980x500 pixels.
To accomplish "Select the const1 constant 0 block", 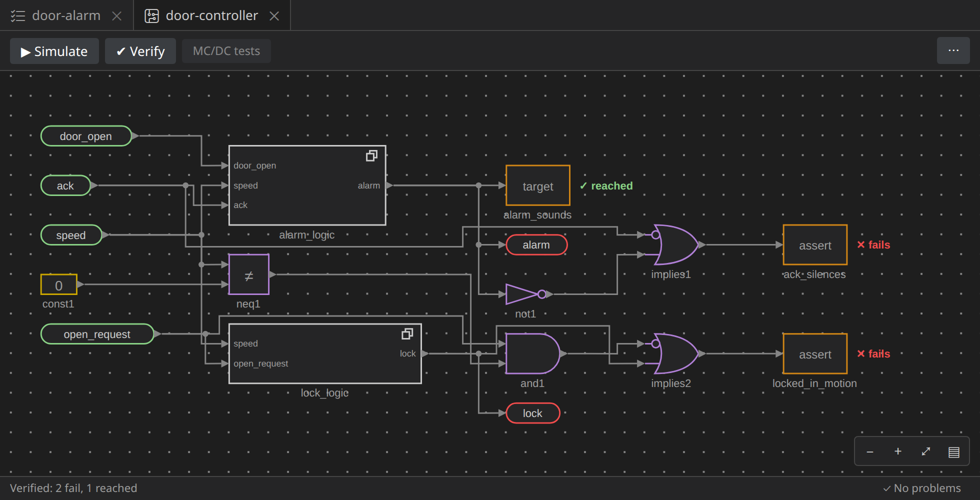I will [59, 284].
